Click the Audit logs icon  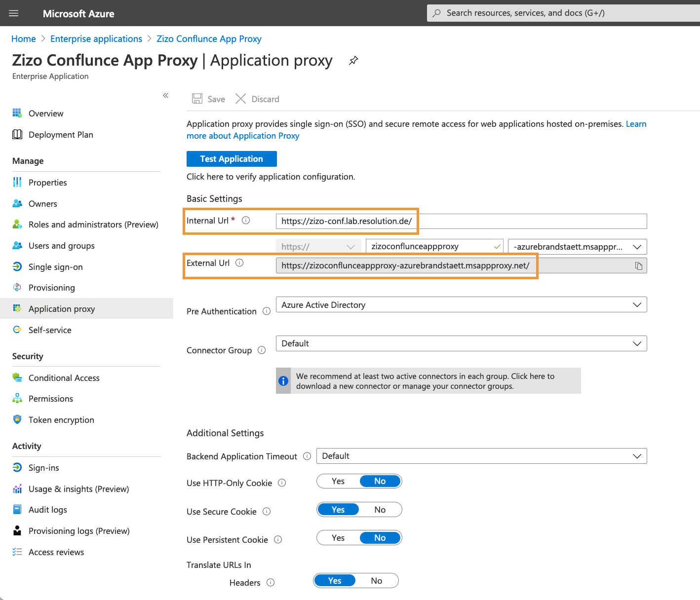click(17, 509)
